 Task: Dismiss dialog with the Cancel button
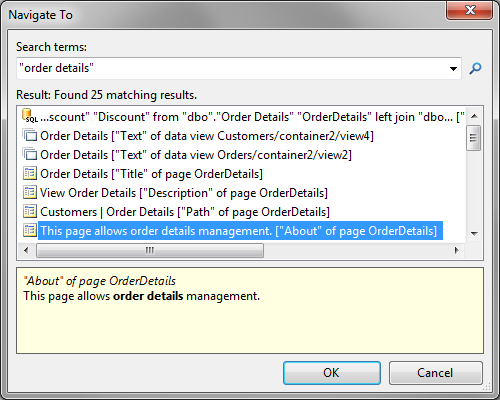[x=435, y=373]
